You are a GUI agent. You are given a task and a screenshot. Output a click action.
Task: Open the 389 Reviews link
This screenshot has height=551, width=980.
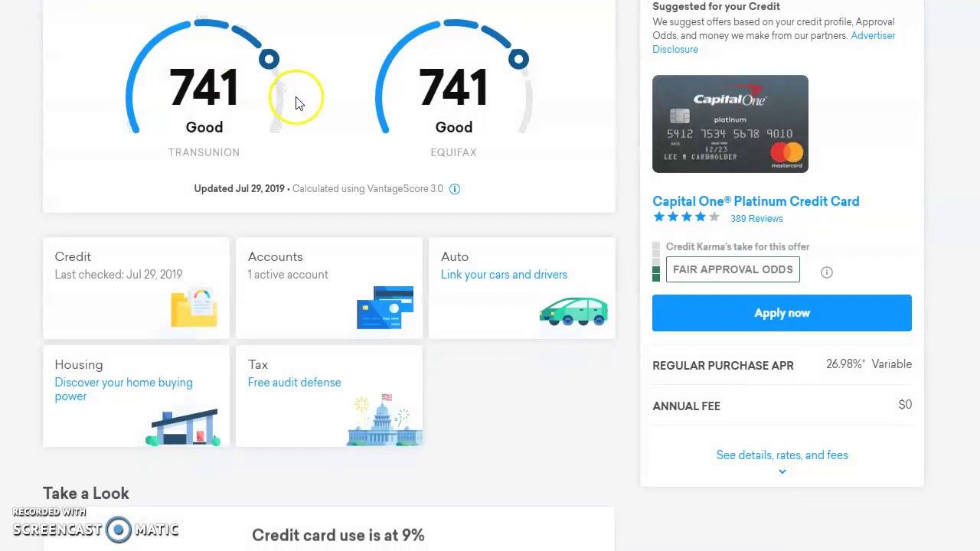[x=756, y=219]
